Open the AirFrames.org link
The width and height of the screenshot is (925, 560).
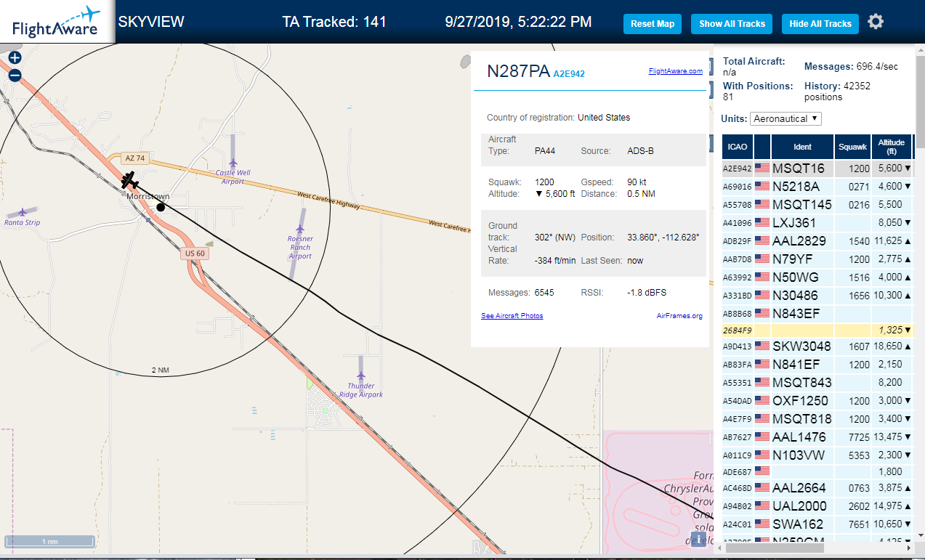(x=679, y=316)
